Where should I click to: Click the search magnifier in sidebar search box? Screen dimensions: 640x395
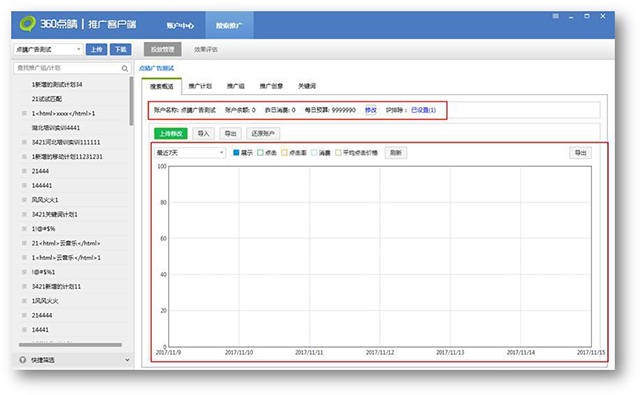click(125, 69)
